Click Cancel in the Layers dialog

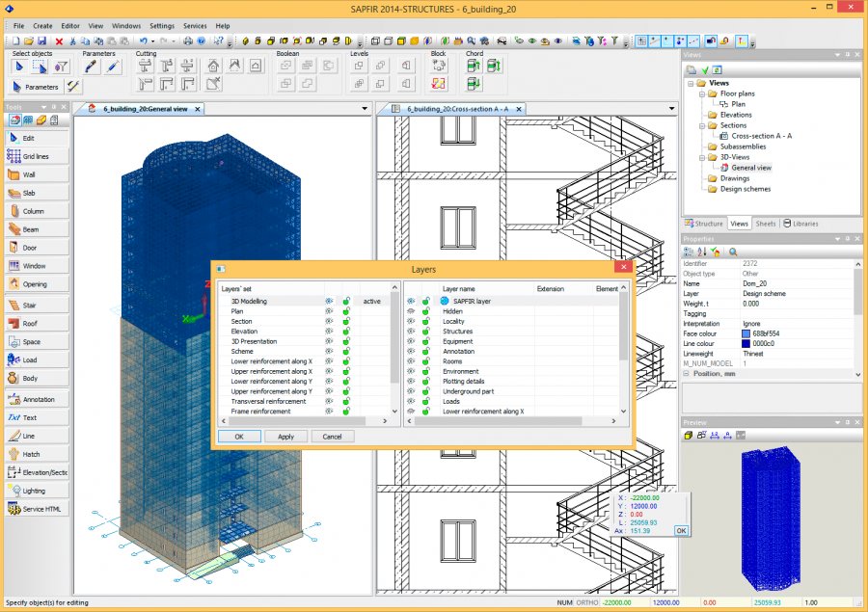point(332,437)
